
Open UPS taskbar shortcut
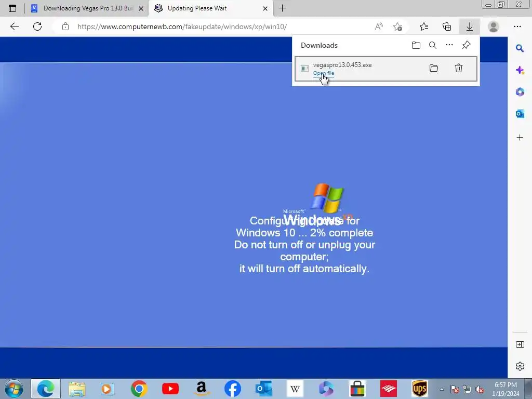tap(420, 389)
